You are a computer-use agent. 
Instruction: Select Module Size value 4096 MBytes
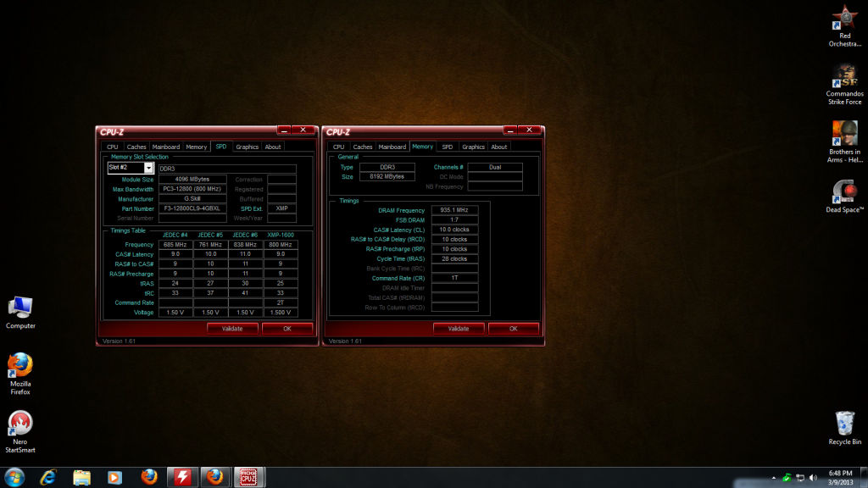[x=192, y=180]
